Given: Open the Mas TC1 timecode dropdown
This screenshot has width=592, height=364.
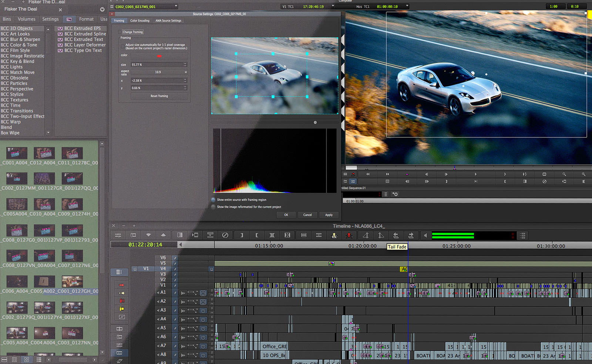Looking at the screenshot, I should click(x=407, y=6).
